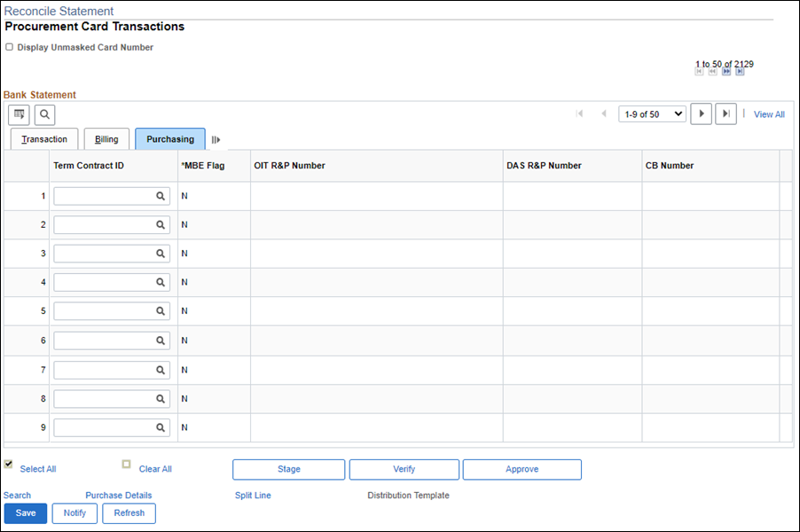The width and height of the screenshot is (800, 532).
Task: Go to next rows using right arrow button
Action: [701, 114]
